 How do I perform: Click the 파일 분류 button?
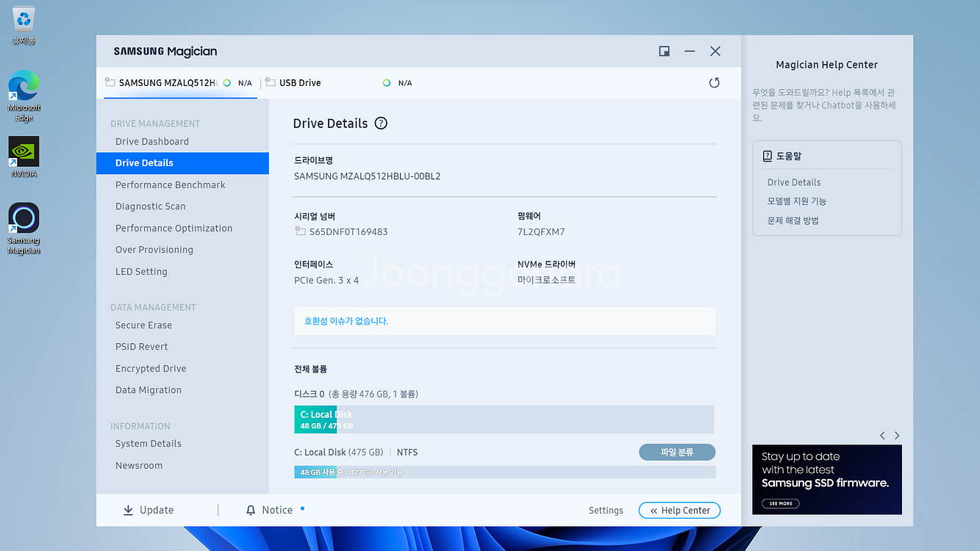pyautogui.click(x=677, y=453)
